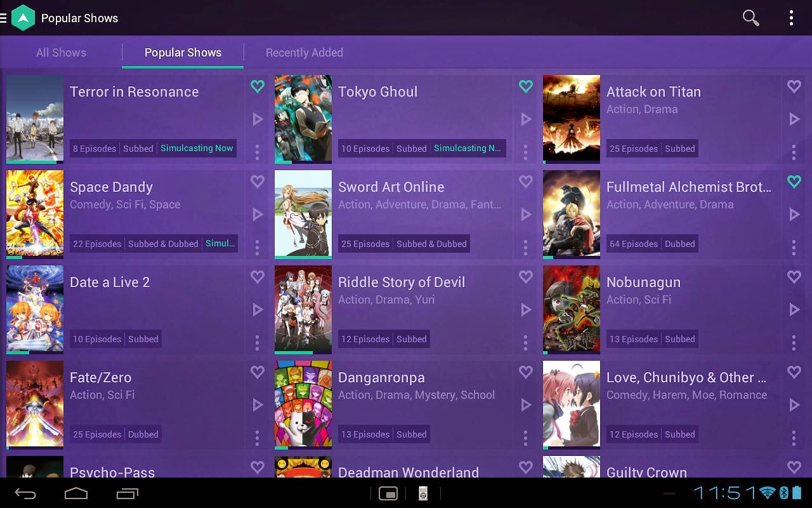Open Space Dandy show title
Screen dimensions: 812x508
coord(112,187)
